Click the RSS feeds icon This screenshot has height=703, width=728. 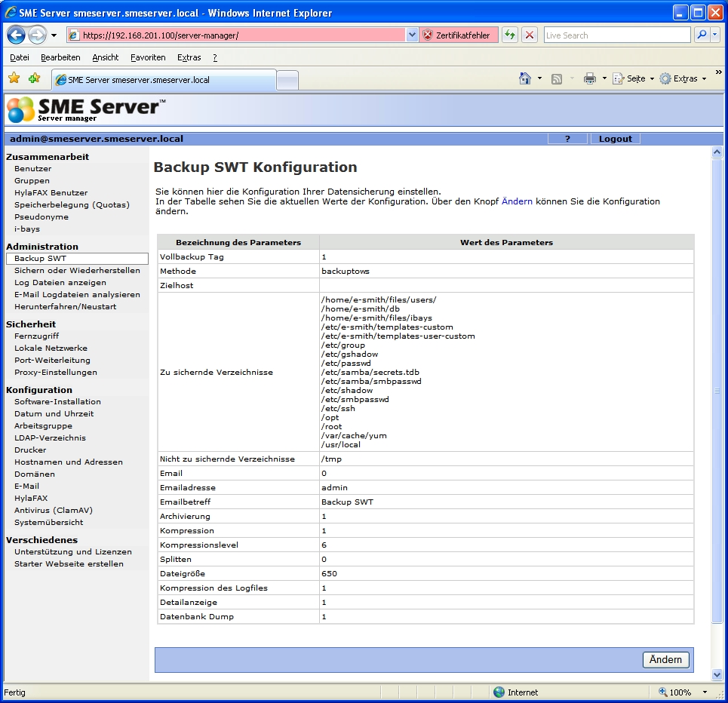[x=557, y=79]
